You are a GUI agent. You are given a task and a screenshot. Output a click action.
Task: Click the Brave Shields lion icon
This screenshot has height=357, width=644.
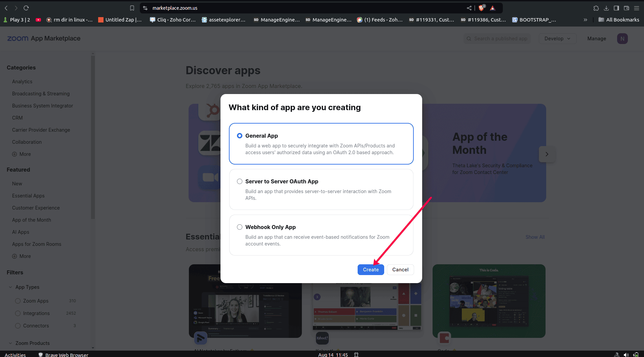481,8
